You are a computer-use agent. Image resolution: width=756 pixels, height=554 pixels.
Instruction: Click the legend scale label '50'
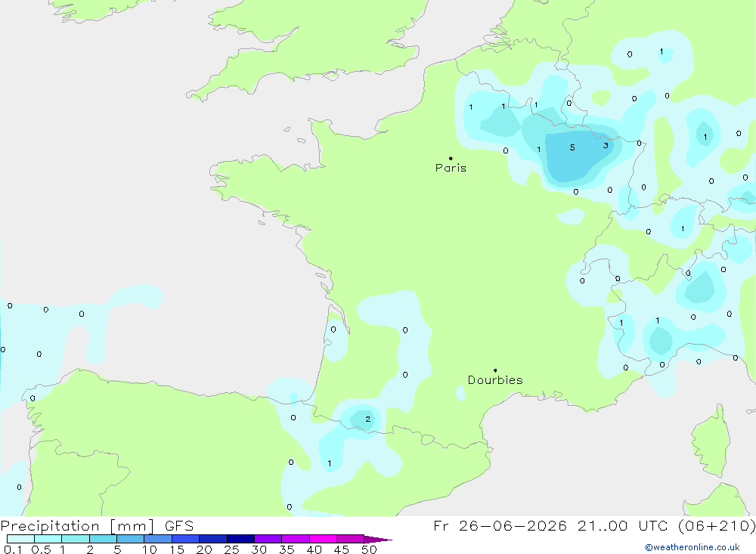point(369,549)
